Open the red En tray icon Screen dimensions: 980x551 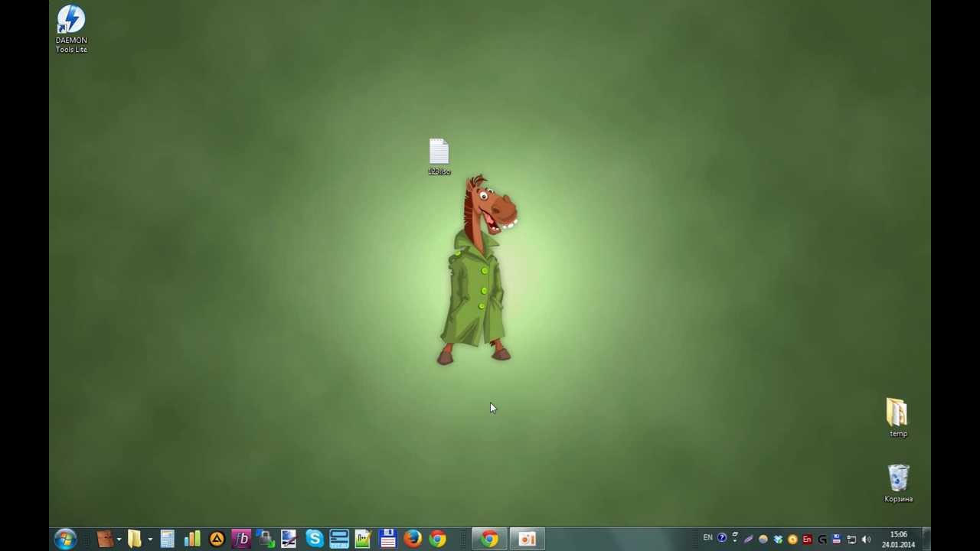[807, 540]
